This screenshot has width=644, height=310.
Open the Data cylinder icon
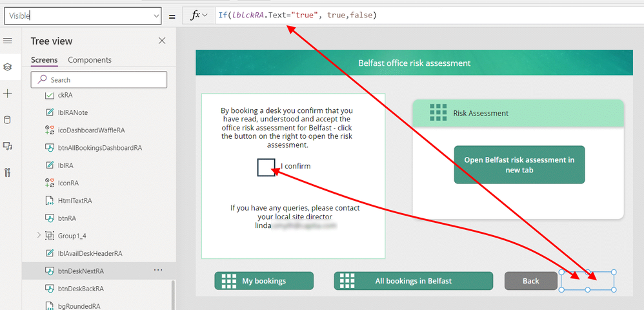coord(7,120)
